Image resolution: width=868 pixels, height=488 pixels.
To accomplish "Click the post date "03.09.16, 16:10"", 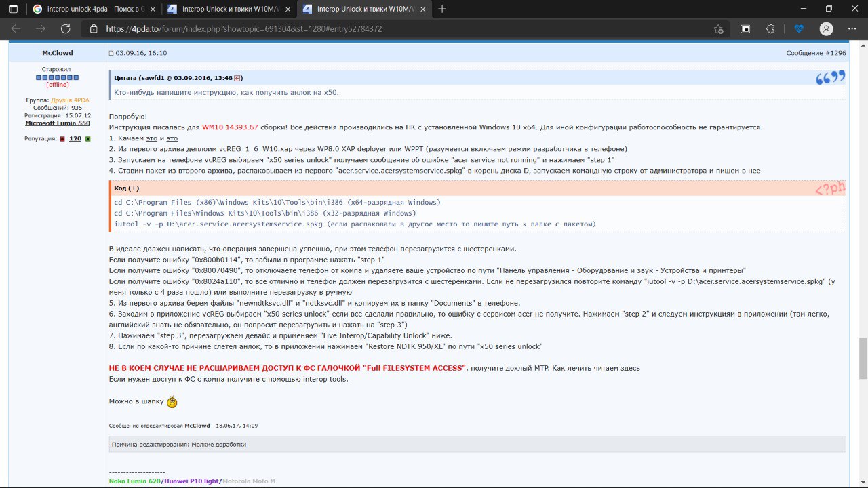I will (141, 53).
